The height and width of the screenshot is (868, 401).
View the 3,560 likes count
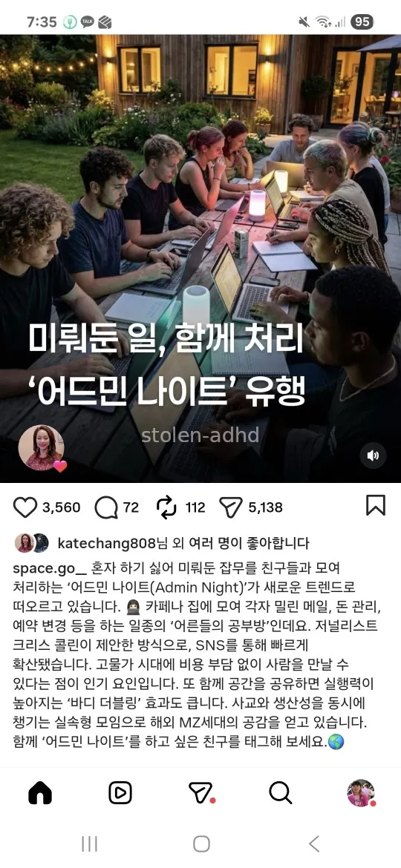[61, 507]
